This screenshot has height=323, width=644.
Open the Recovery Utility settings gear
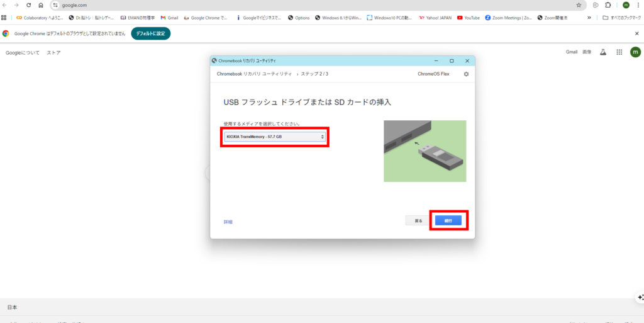pyautogui.click(x=466, y=74)
